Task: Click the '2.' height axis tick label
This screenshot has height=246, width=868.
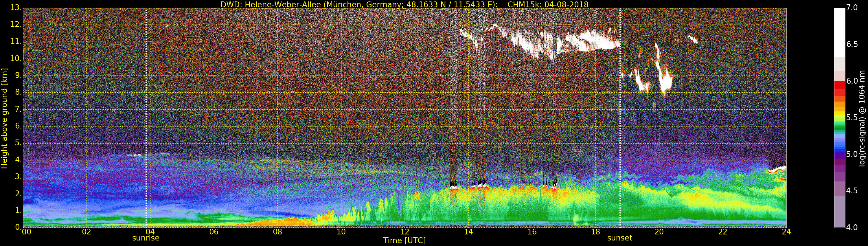Action: pos(18,193)
